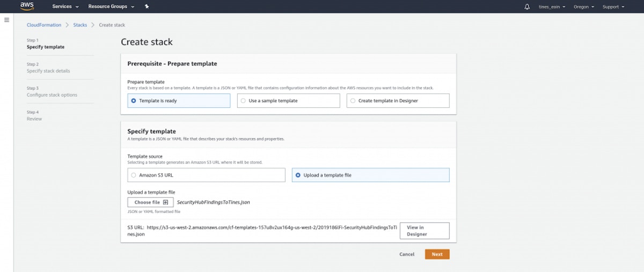
Task: Select Upload a template file option
Action: tap(298, 175)
